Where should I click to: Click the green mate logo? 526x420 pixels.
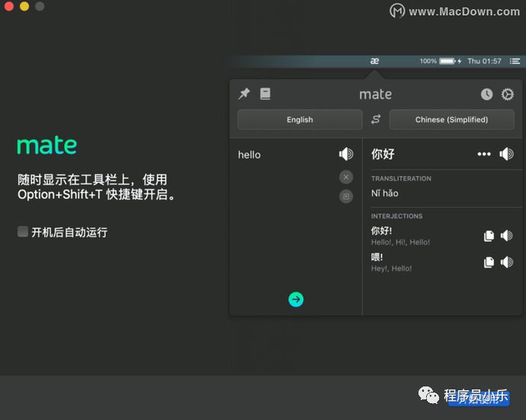(47, 145)
